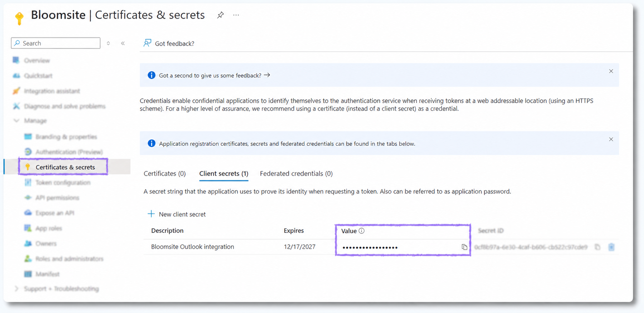
Task: Switch to the Certificates (0) tab
Action: [x=165, y=173]
